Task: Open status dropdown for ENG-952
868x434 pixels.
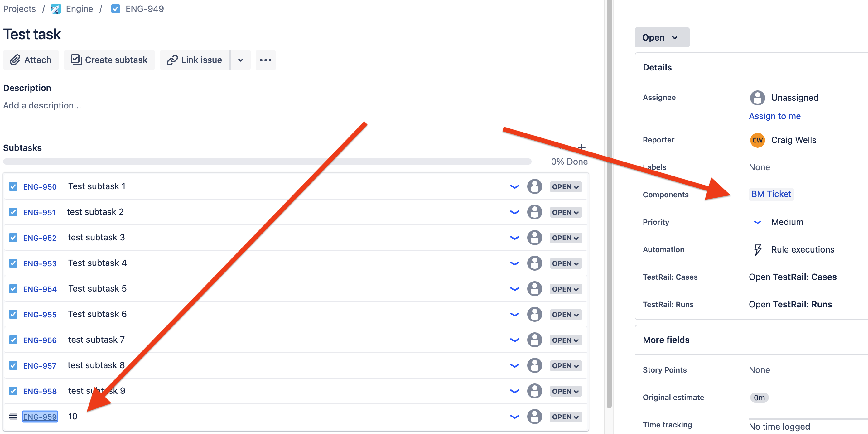Action: click(x=565, y=238)
